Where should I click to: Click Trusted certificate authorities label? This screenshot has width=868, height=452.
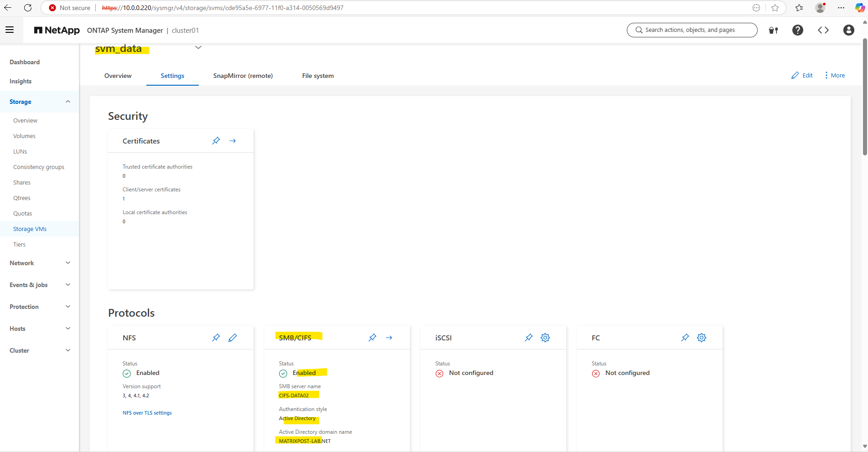157,167
